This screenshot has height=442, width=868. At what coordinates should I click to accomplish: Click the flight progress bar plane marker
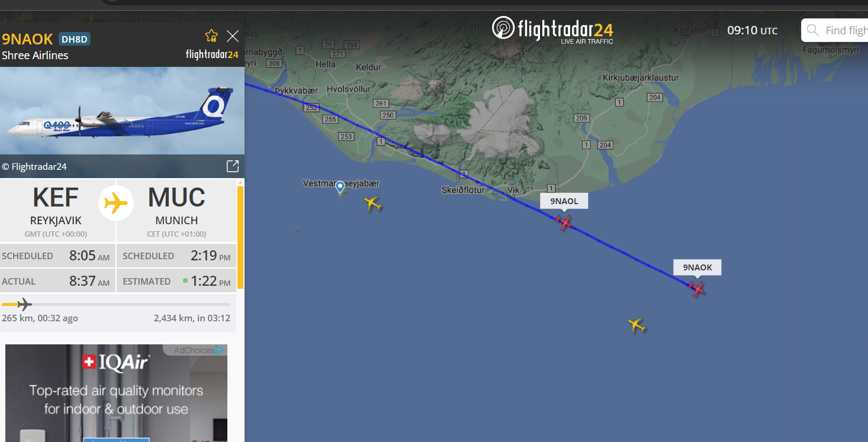pos(24,305)
